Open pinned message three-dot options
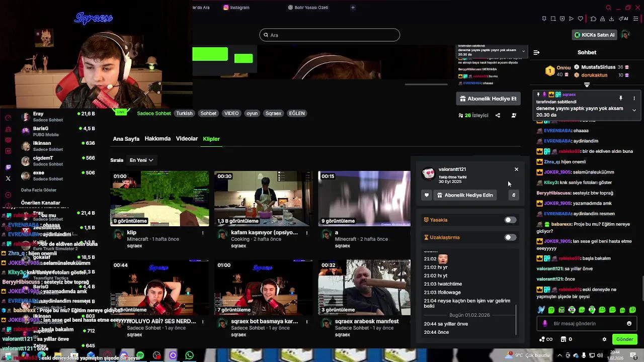Viewport: 644px width, 362px height. (634, 98)
